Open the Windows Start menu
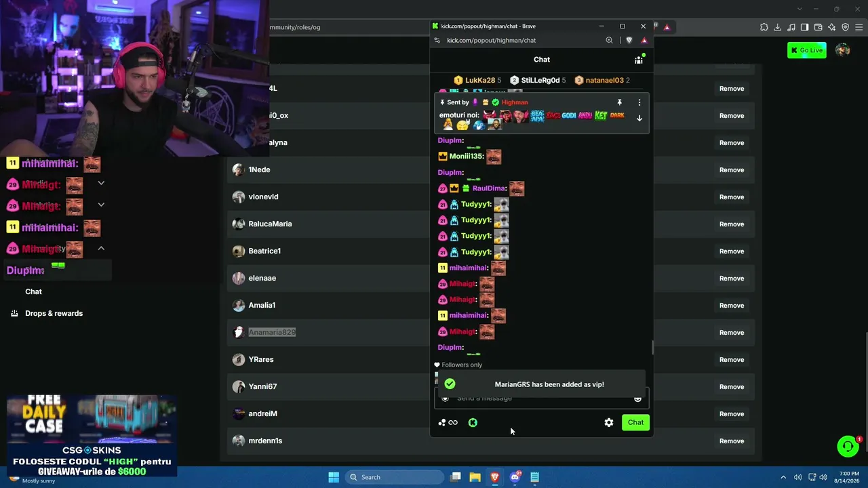Screen dimensions: 868x488 [x=334, y=477]
